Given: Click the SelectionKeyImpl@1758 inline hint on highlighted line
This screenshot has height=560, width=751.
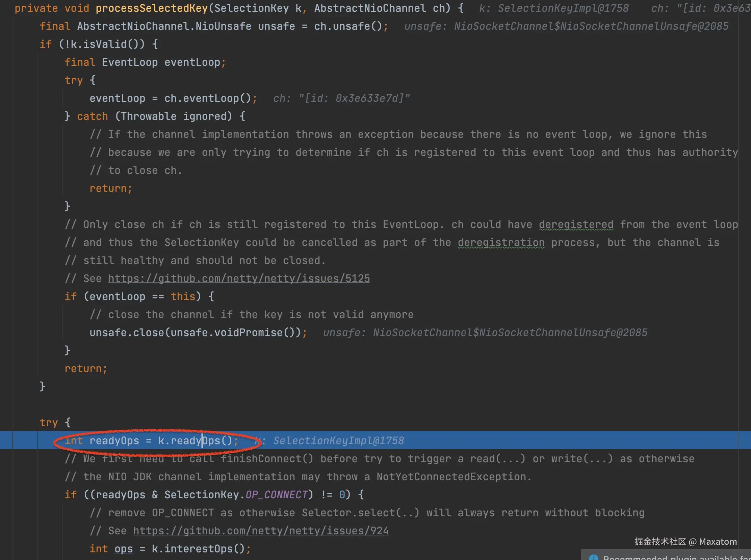Looking at the screenshot, I should (x=338, y=441).
